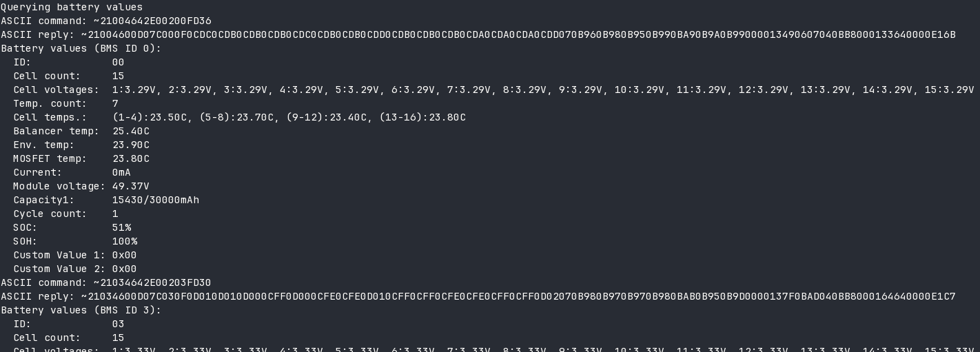Click the Current value 0mA
The height and width of the screenshot is (352, 980).
pyautogui.click(x=121, y=172)
